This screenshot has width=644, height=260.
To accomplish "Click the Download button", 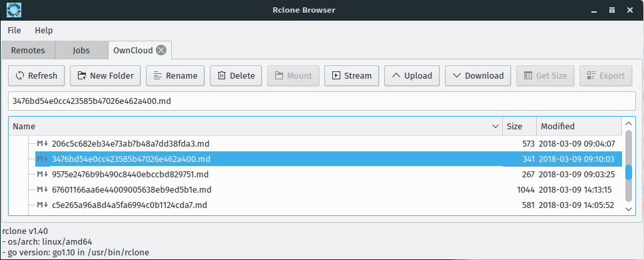I will click(x=478, y=76).
